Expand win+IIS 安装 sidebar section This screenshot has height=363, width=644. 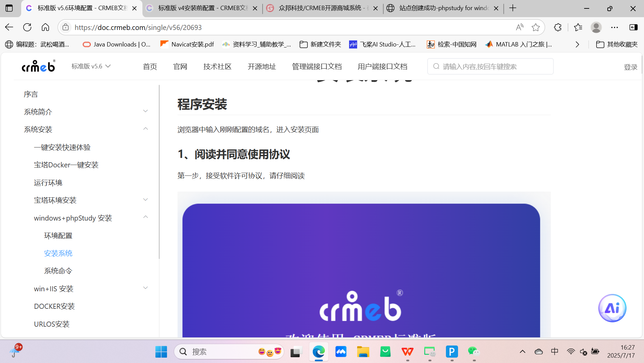pyautogui.click(x=145, y=288)
